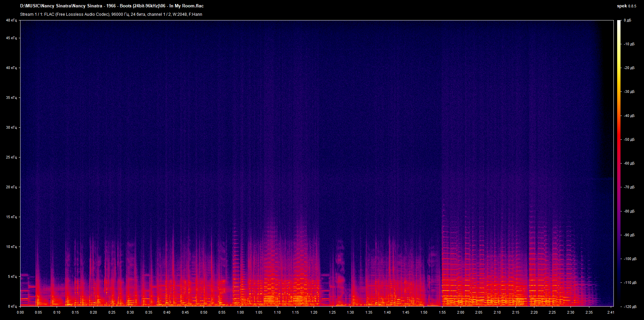Click the 2:25 time axis label
Image resolution: width=644 pixels, height=320 pixels.
(x=552, y=312)
